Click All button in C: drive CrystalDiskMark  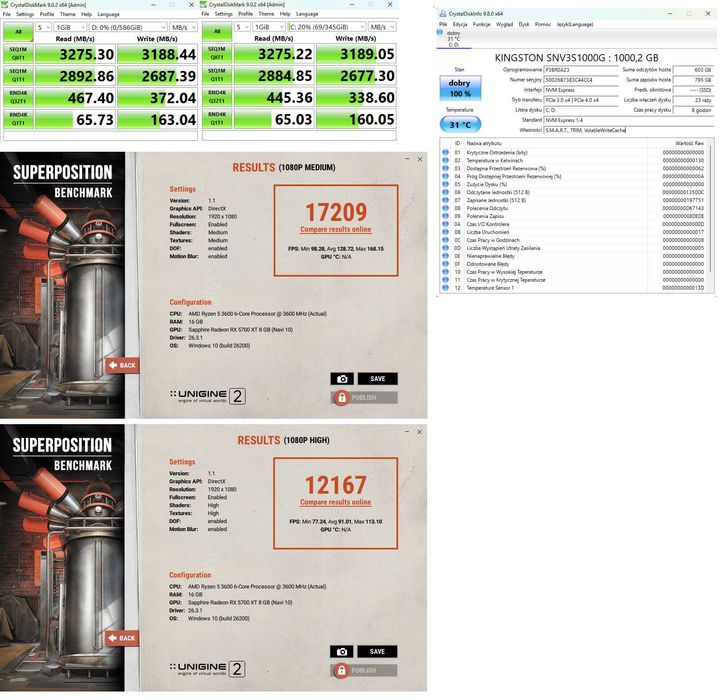click(217, 31)
